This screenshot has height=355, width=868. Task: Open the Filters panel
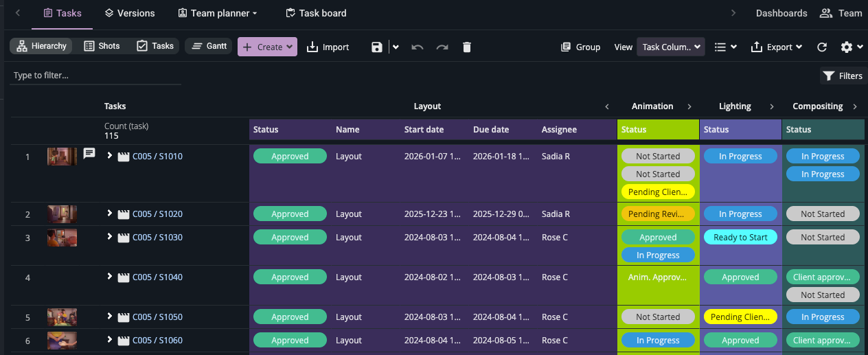tap(843, 76)
